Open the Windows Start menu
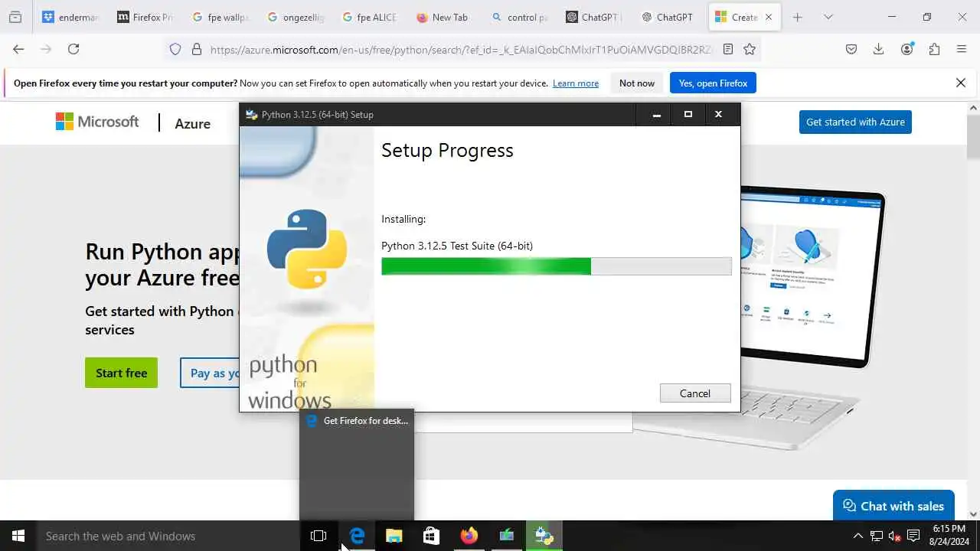 (x=18, y=536)
